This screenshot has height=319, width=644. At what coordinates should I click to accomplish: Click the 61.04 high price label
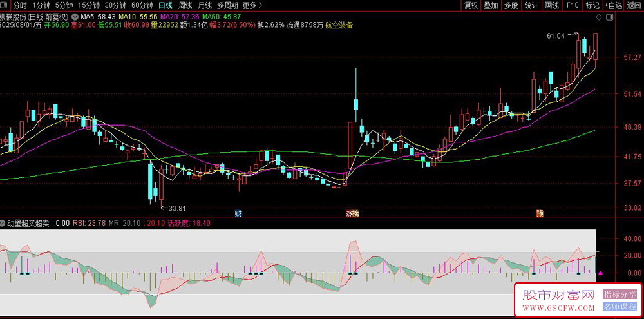coord(556,36)
